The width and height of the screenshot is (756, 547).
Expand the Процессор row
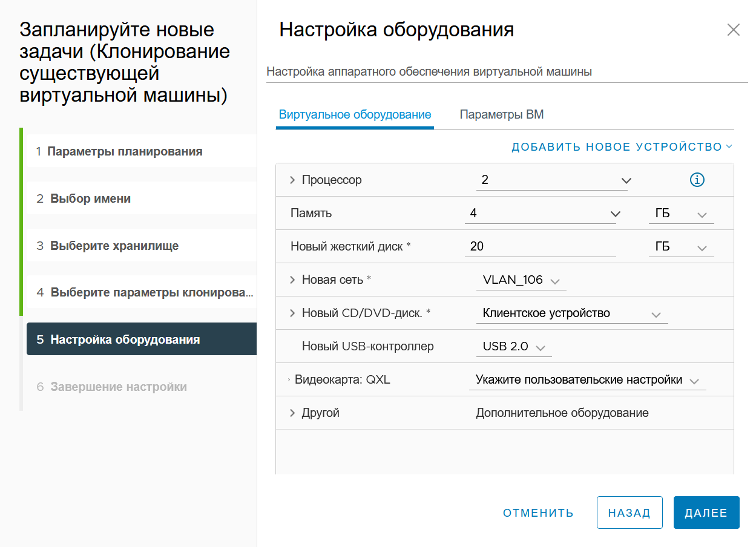(292, 180)
